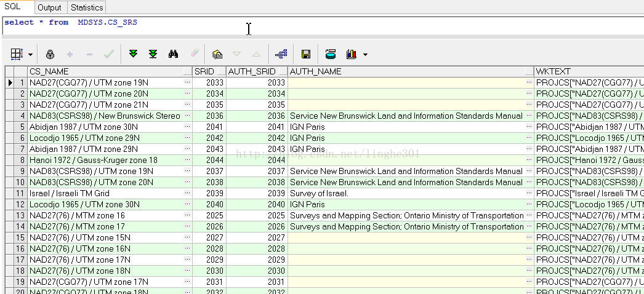This screenshot has width=644, height=294.
Task: Select row 10 via its row number
Action: coord(20,182)
